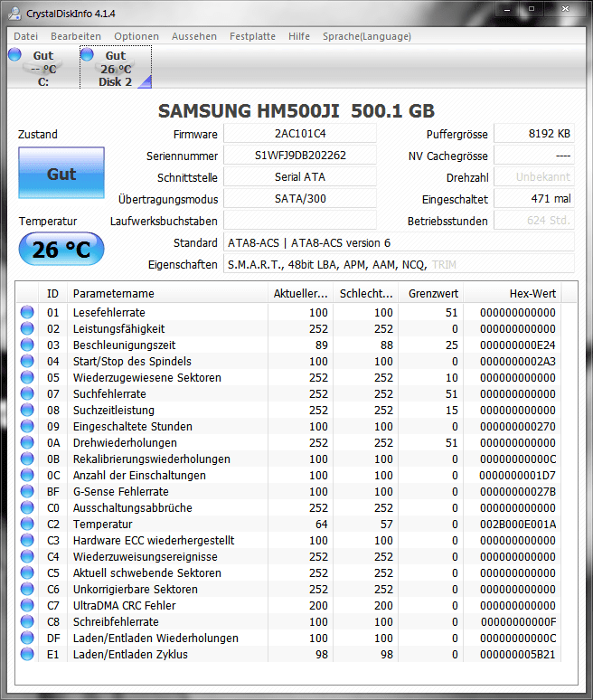Click the status orb for C2 Temperatur row
593x700 pixels.
click(x=27, y=525)
